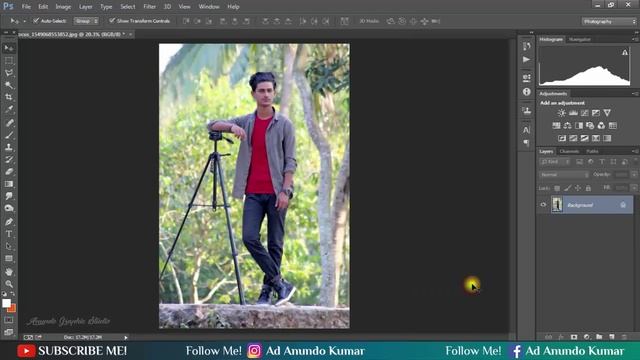
Task: Open the Adjustments panel flyout menu
Action: (635, 94)
